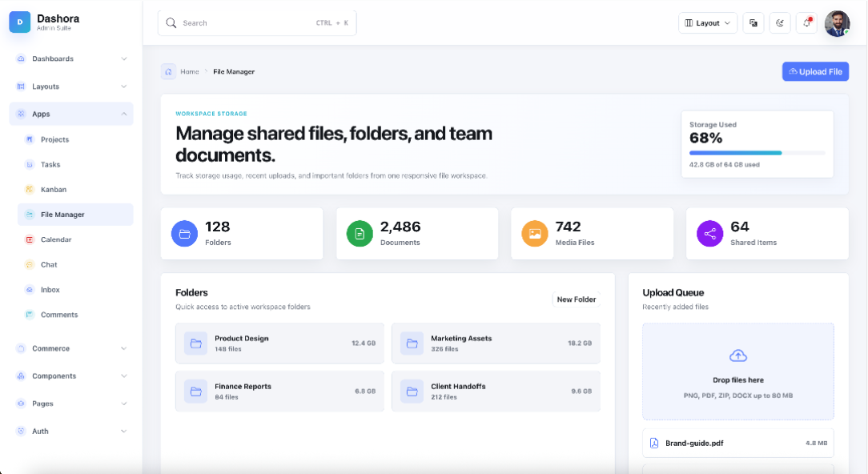Screen dimensions: 868x474
Task: Expand the Commerce chevron
Action: point(124,348)
